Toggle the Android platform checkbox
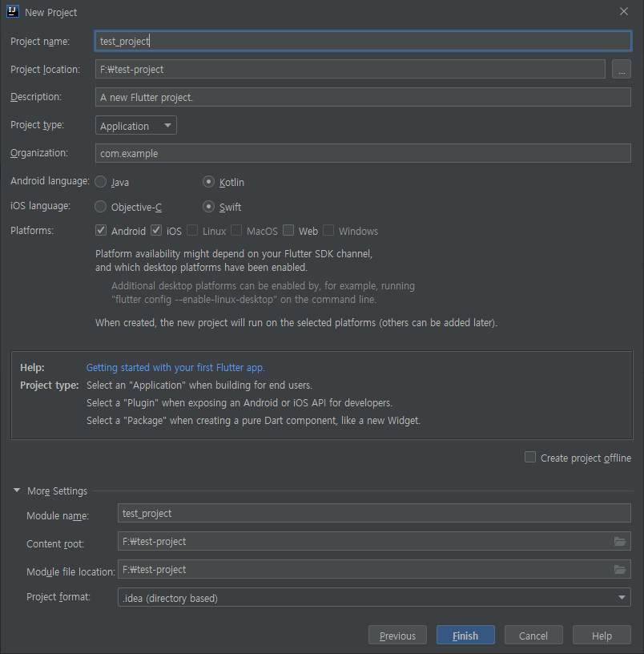 pyautogui.click(x=101, y=230)
